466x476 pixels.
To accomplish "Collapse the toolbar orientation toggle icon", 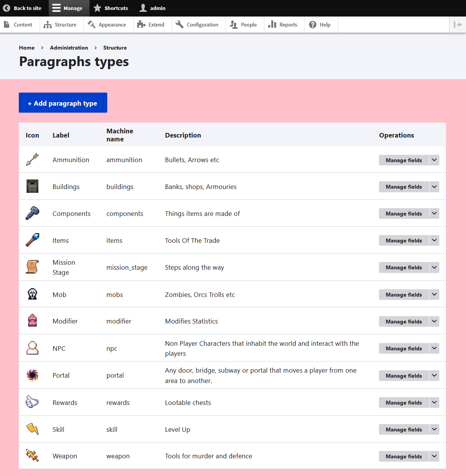I will coord(457,25).
